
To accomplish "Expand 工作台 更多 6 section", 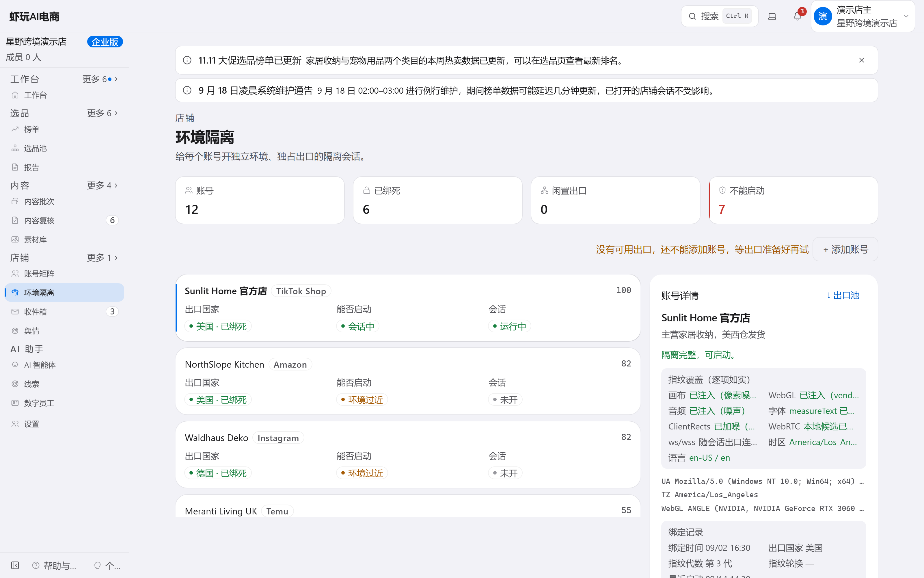I will [100, 79].
